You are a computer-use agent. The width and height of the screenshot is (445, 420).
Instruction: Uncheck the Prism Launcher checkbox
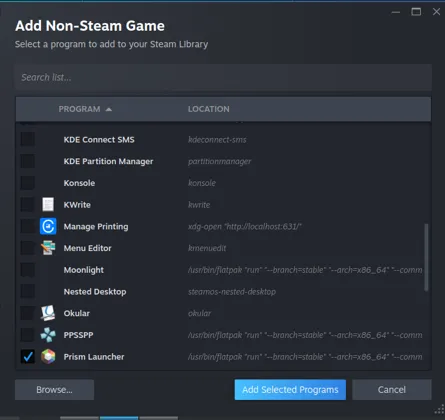(28, 356)
